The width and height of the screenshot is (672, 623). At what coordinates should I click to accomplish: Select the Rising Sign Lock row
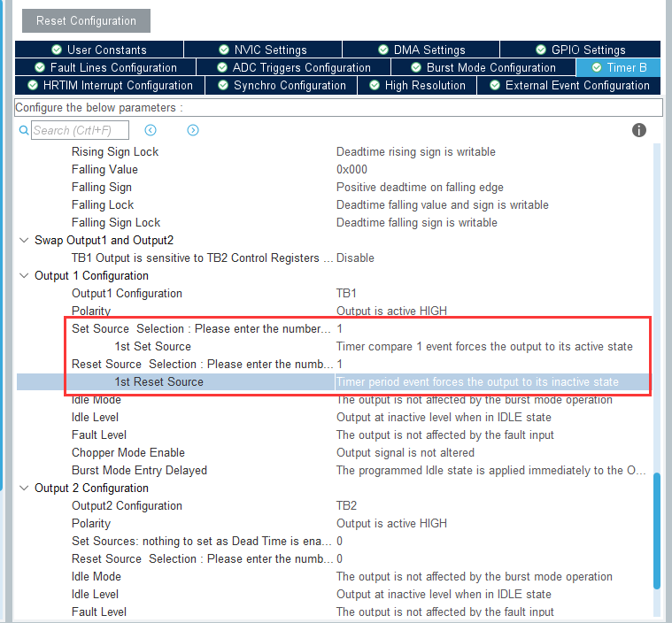(335, 151)
